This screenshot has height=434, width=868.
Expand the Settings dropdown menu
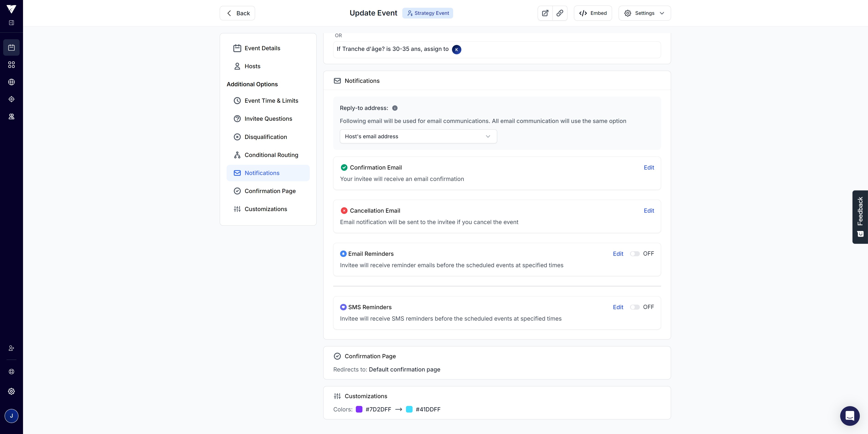[x=644, y=13]
